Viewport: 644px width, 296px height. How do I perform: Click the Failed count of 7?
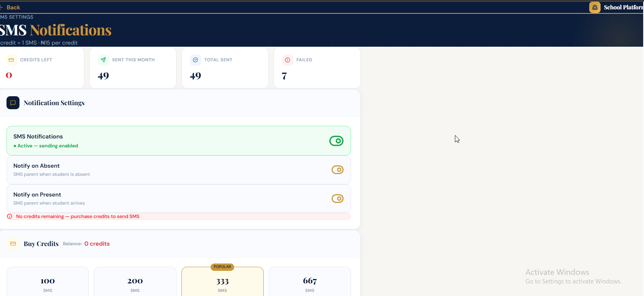click(x=284, y=76)
